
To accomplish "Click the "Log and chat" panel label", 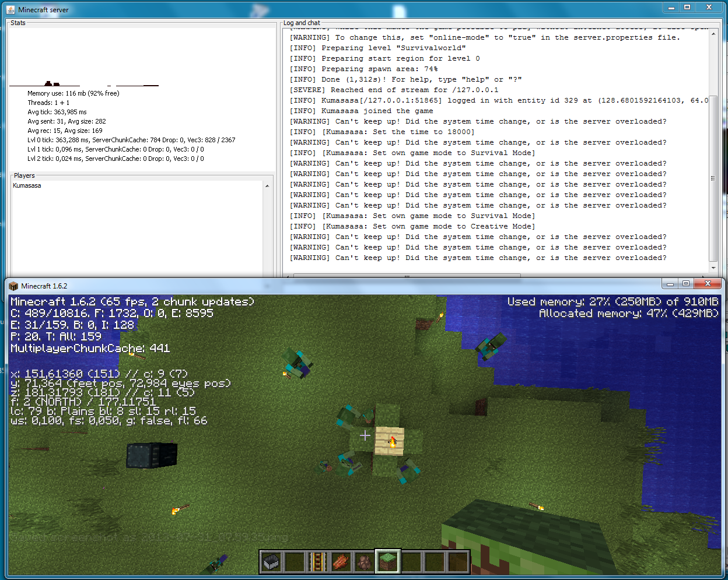I will [x=302, y=23].
